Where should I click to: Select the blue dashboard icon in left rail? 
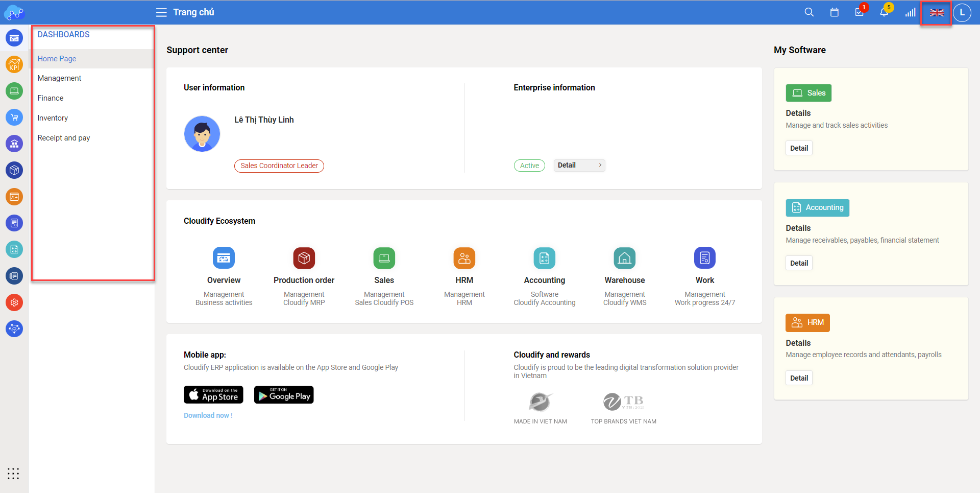click(x=14, y=38)
